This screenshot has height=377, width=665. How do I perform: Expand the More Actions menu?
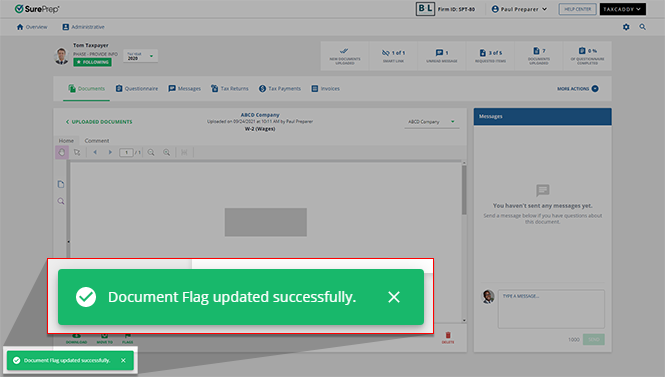point(578,89)
